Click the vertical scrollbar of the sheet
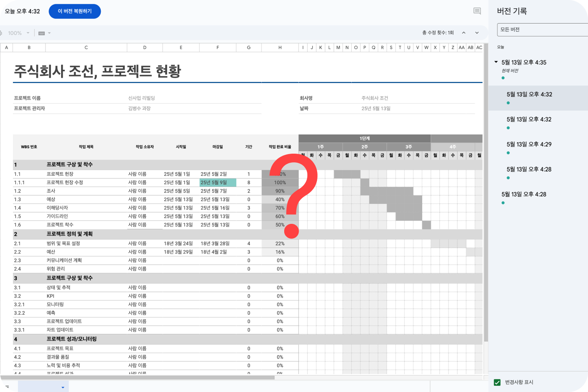This screenshot has width=588, height=392. coord(486,192)
